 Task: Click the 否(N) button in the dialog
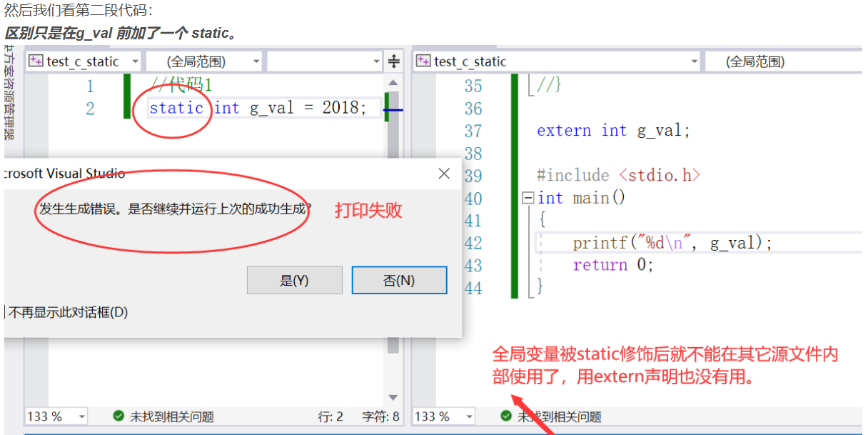pyautogui.click(x=398, y=279)
